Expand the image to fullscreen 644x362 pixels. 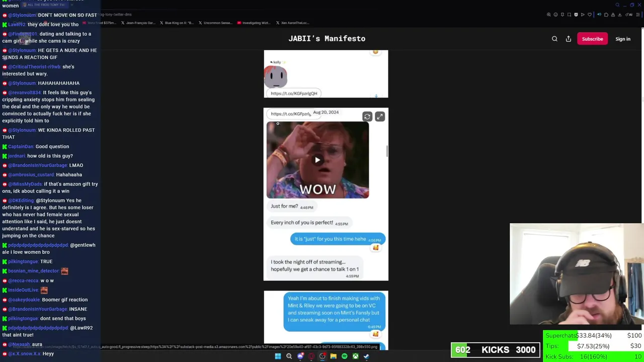coord(380,117)
